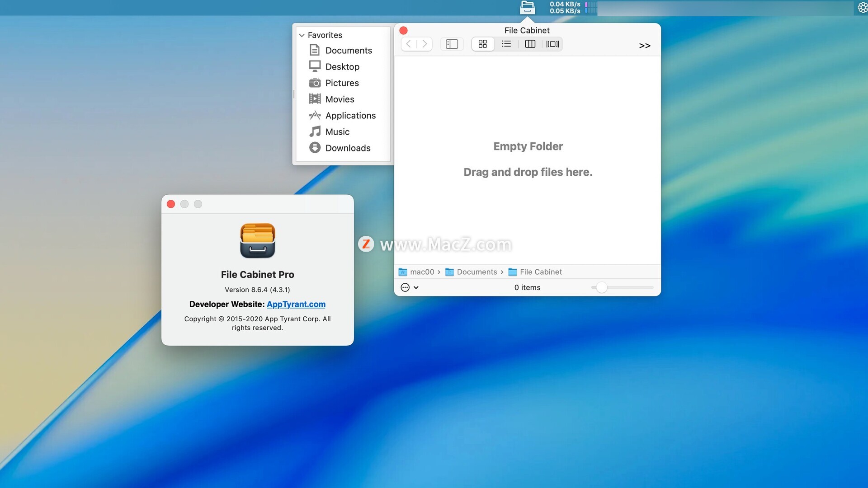Click mac00 in the path bar
868x488 pixels.
coord(421,272)
